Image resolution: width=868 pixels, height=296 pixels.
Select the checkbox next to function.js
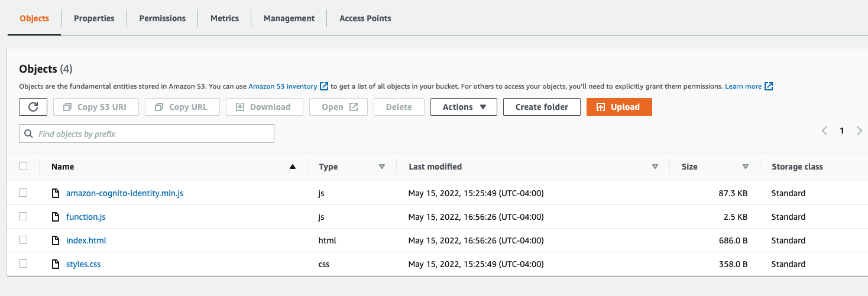[23, 216]
